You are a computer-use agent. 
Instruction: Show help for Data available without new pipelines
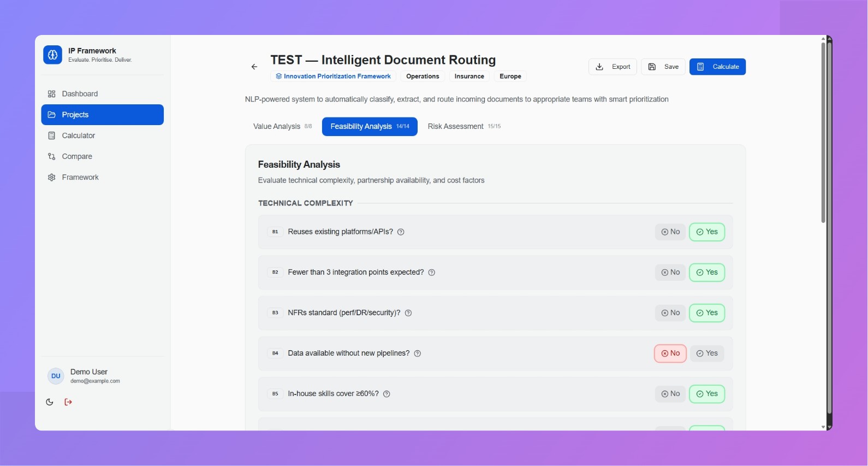(x=418, y=353)
